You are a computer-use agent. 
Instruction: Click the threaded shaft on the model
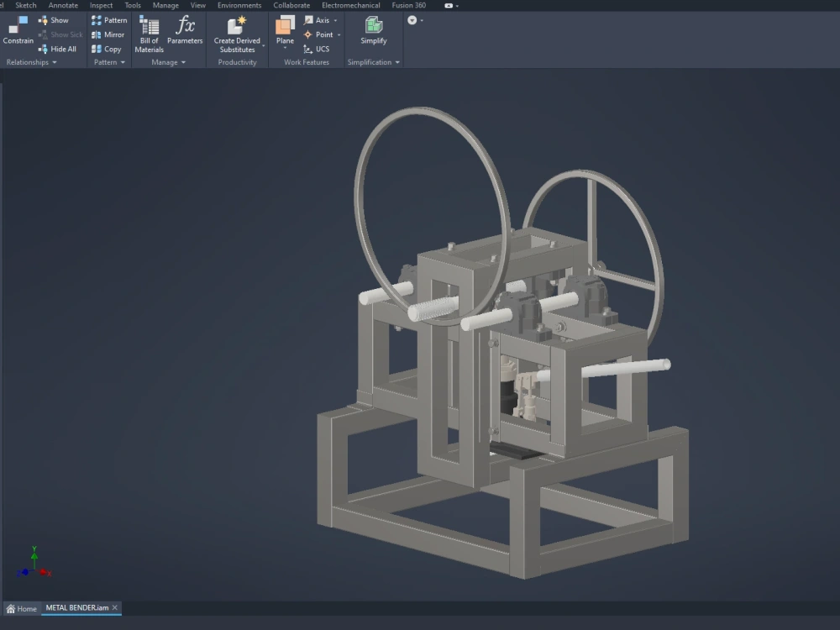434,308
